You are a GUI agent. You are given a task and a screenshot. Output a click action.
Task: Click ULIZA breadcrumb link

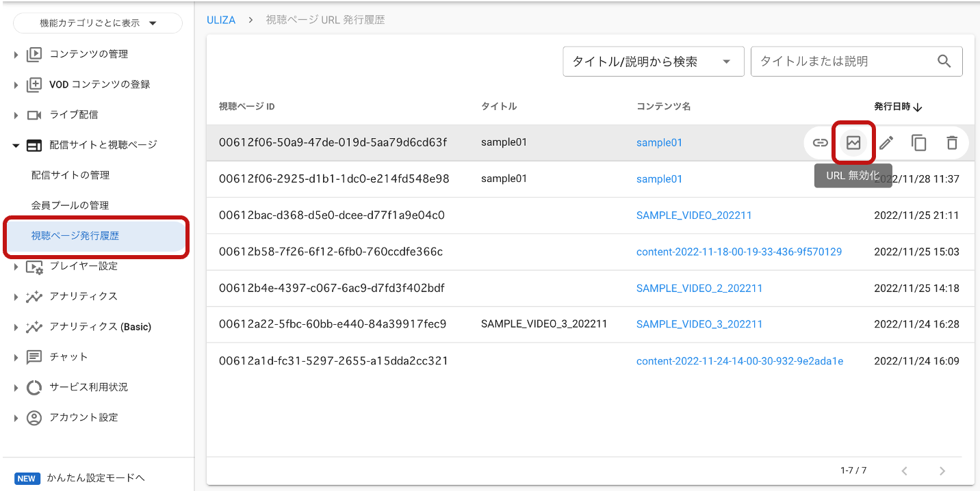[x=221, y=21]
